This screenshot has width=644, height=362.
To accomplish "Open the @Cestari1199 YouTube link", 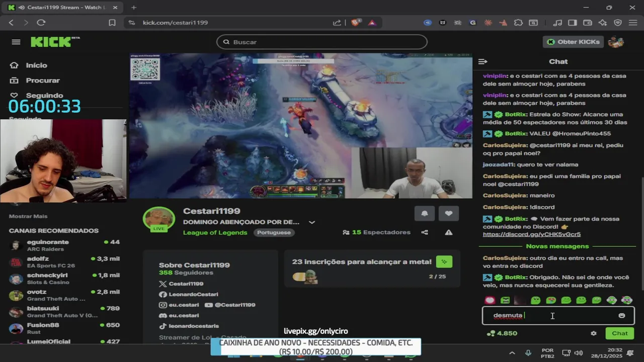I will click(x=230, y=305).
